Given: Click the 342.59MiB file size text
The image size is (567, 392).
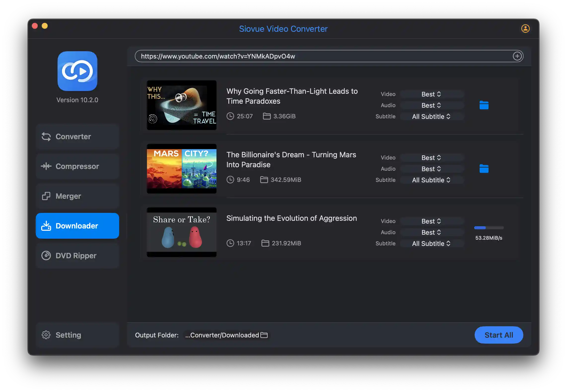Looking at the screenshot, I should (x=286, y=180).
